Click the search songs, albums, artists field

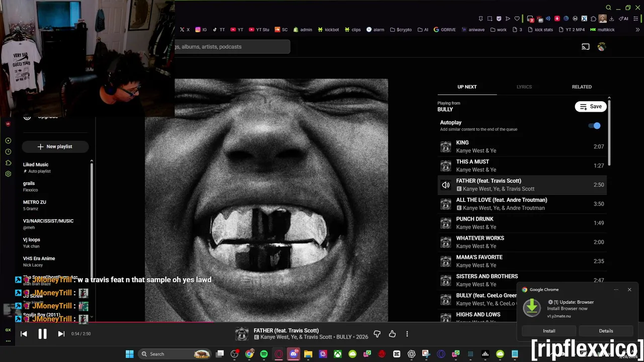pos(232,47)
